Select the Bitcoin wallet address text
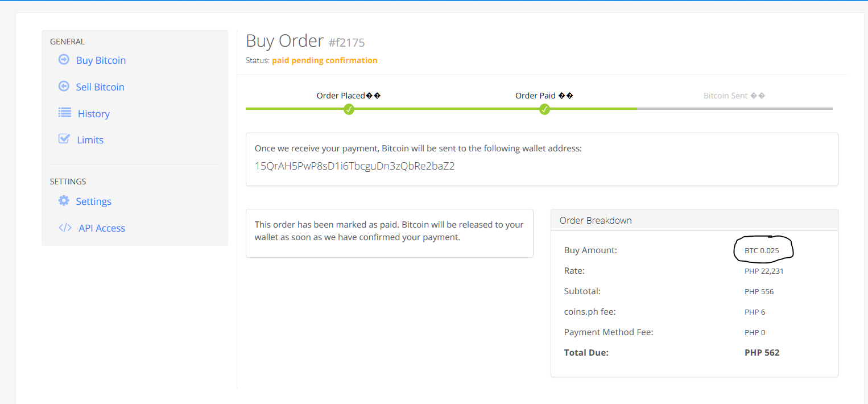The image size is (868, 404). point(354,166)
